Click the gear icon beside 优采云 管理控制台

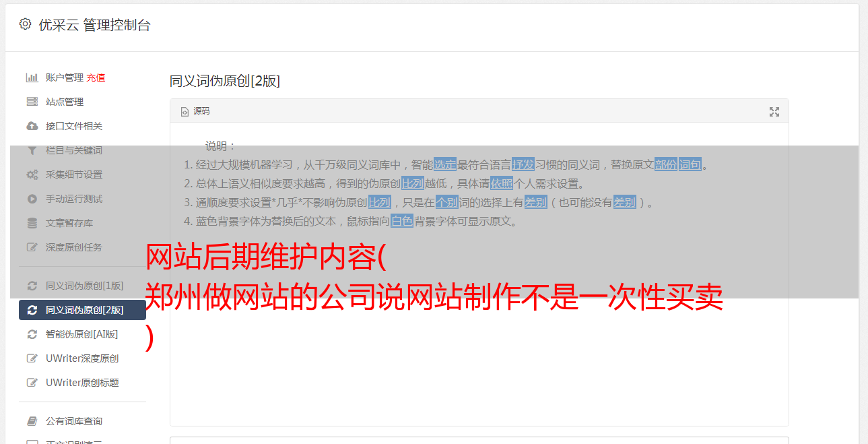(x=25, y=24)
